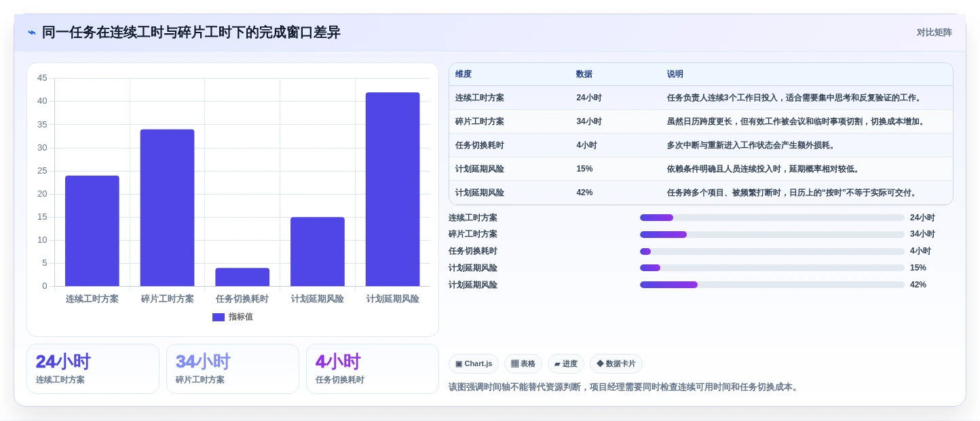Click the 任务切换耗时 bar in the chart
Screen dimensions: 980x421
(242, 277)
